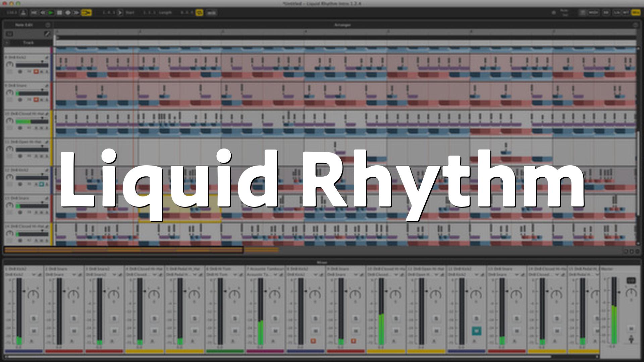The image size is (644, 362).
Task: Click the arranger vertical scrollbar
Action: 638,174
